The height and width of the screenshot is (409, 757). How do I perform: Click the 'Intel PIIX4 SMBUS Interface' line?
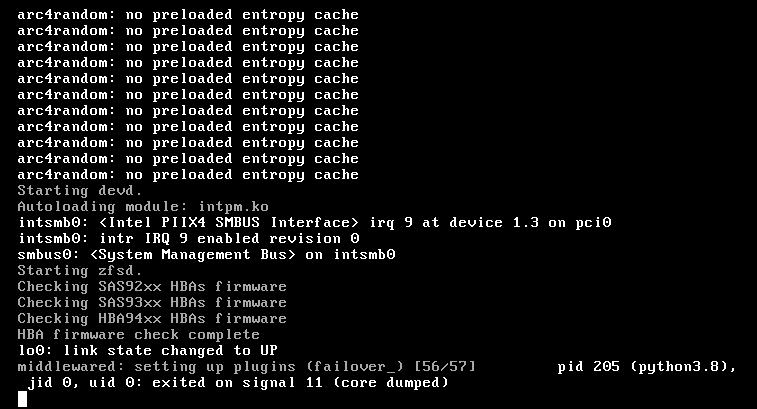point(315,223)
